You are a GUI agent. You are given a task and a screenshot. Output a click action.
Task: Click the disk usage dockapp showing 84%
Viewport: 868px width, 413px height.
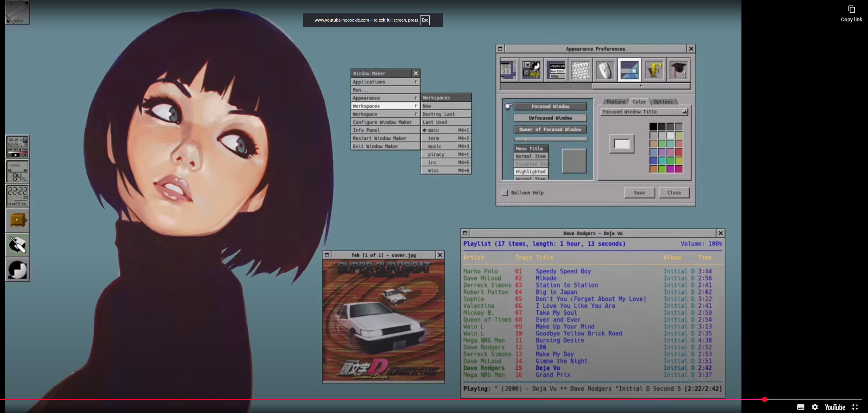18,171
